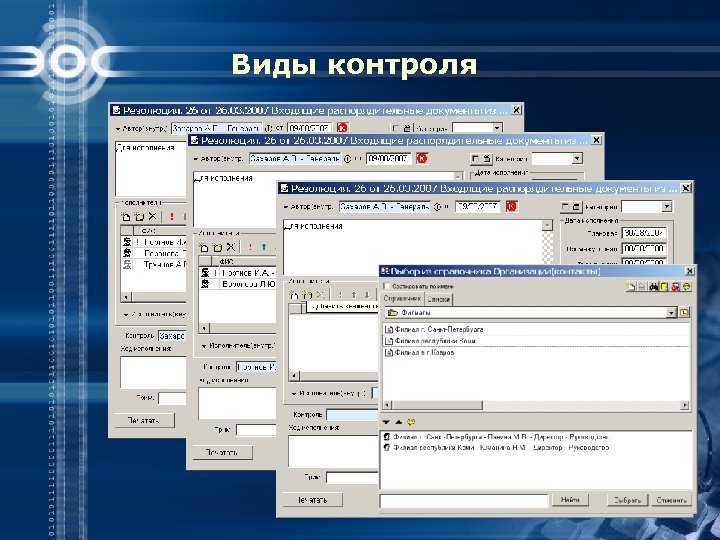Viewport: 720px width, 540px height.
Task: Click the green up arrow in the middle Resolution window
Action: click(264, 248)
